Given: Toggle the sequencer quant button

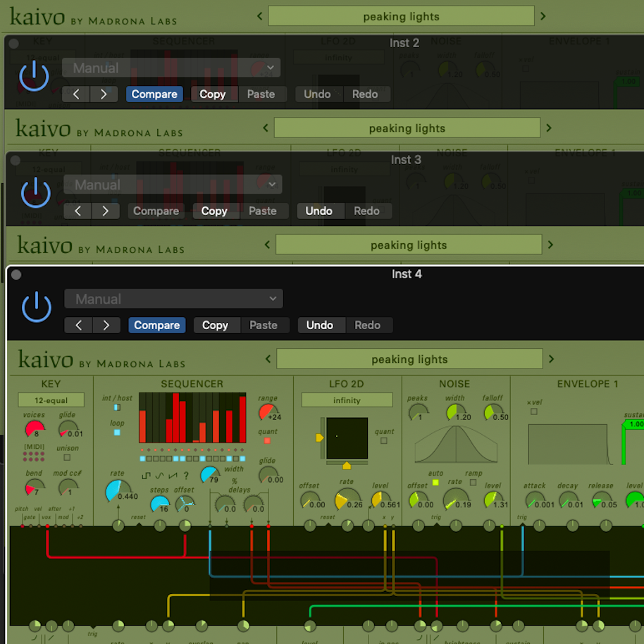Looking at the screenshot, I should (267, 440).
